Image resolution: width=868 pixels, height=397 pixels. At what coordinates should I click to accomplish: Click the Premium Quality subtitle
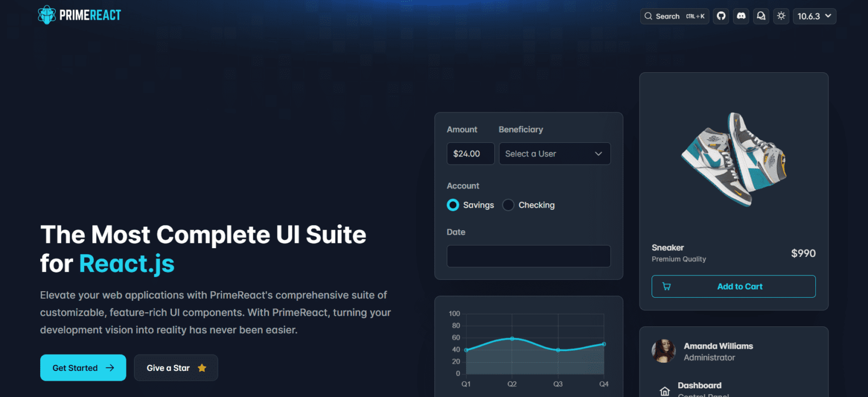point(679,259)
